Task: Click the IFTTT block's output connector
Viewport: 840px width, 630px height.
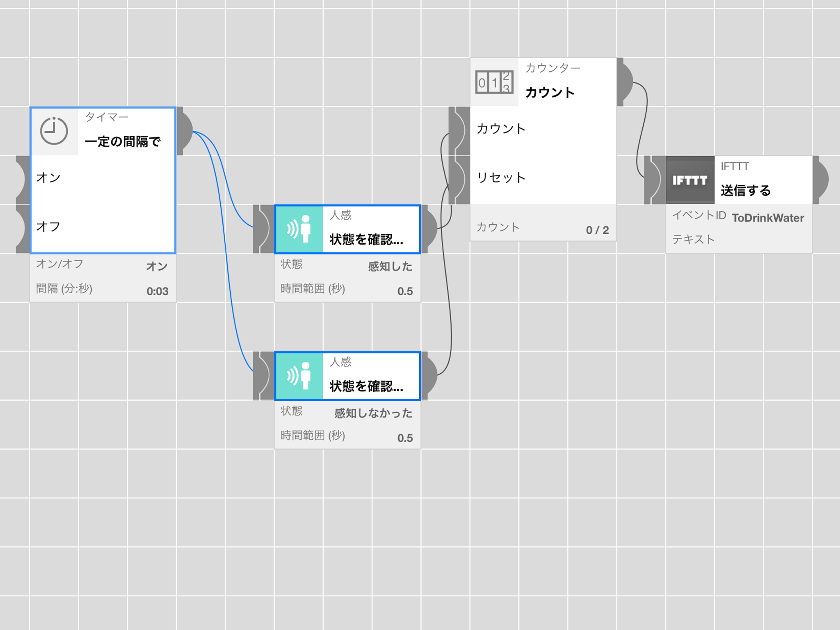Action: tap(820, 180)
